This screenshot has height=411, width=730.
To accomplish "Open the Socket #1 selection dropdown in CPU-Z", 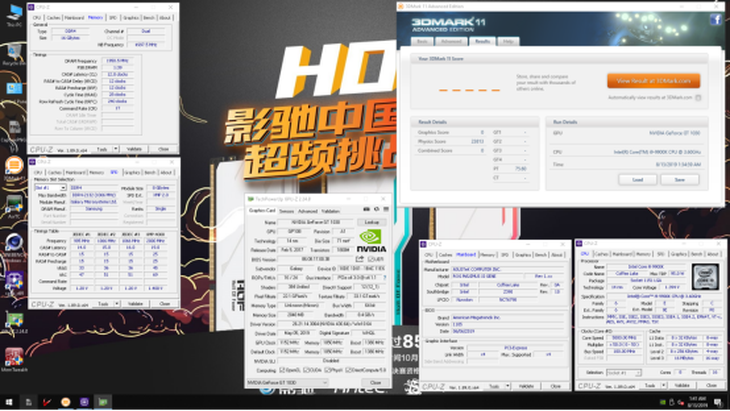I will [624, 373].
